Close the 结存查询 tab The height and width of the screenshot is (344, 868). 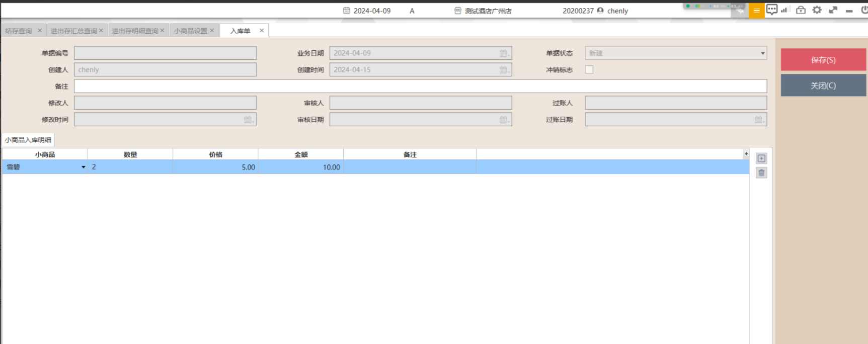(x=40, y=31)
